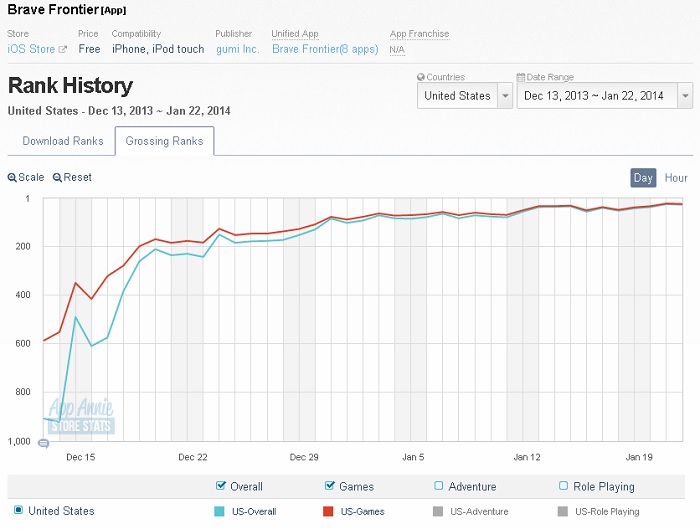The height and width of the screenshot is (529, 700).
Task: Click the Scale zoom button
Action: point(26,177)
